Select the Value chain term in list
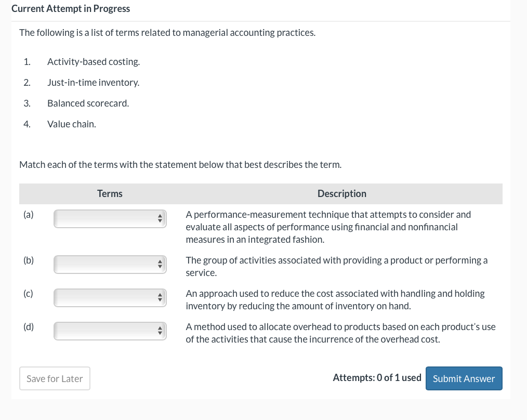 [x=72, y=124]
